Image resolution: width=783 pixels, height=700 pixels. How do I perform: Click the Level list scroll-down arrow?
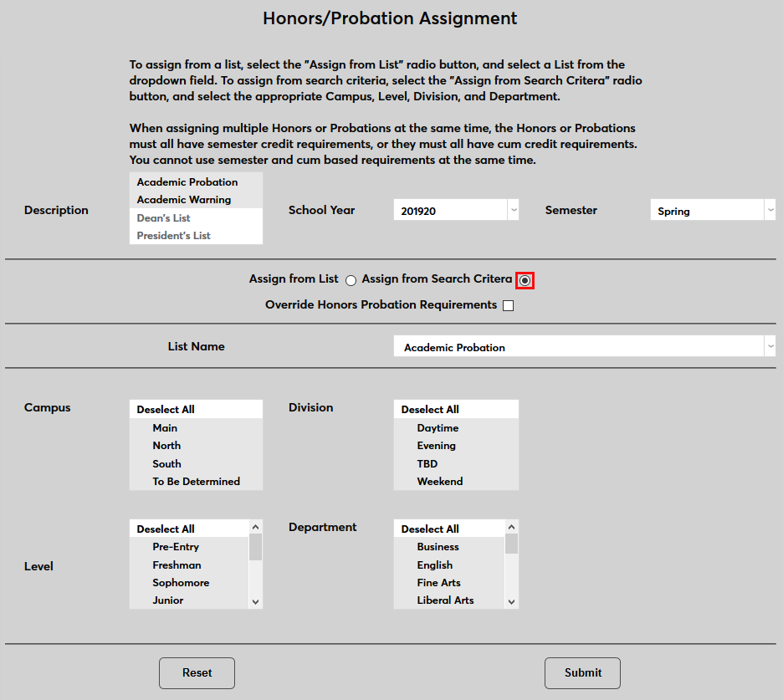pyautogui.click(x=255, y=600)
